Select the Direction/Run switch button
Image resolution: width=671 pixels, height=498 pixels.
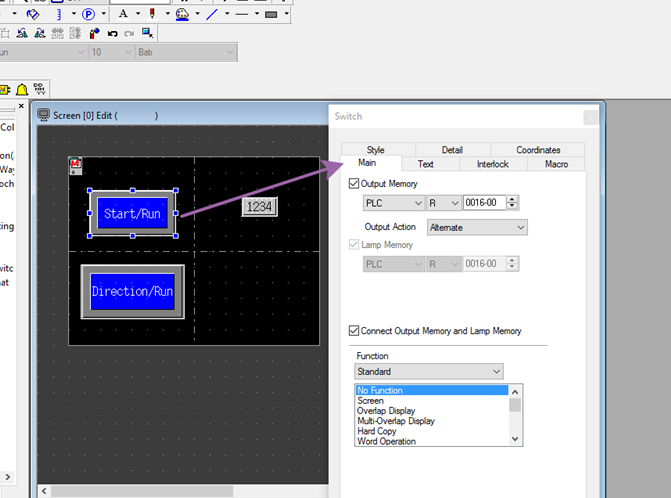pyautogui.click(x=133, y=291)
